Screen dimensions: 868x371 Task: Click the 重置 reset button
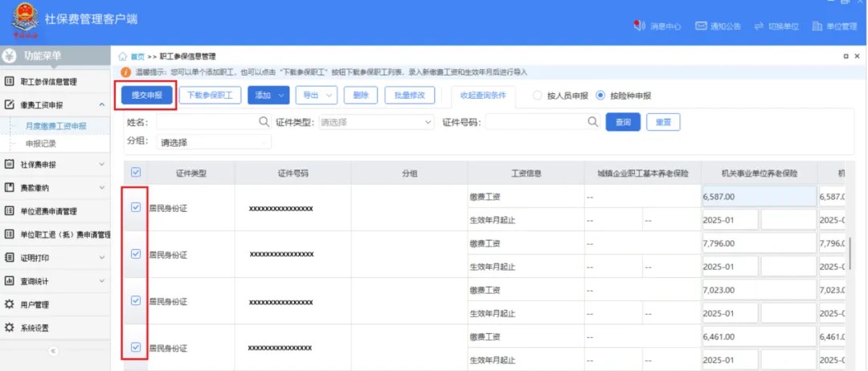663,122
